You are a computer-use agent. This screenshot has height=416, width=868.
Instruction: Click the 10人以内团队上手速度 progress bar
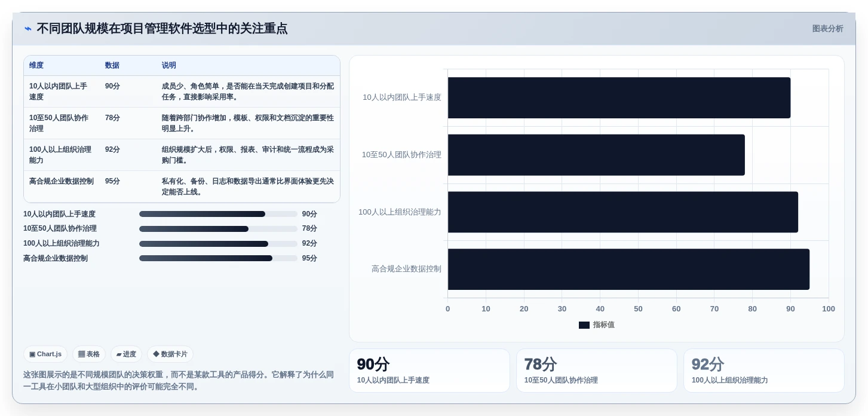click(x=218, y=214)
